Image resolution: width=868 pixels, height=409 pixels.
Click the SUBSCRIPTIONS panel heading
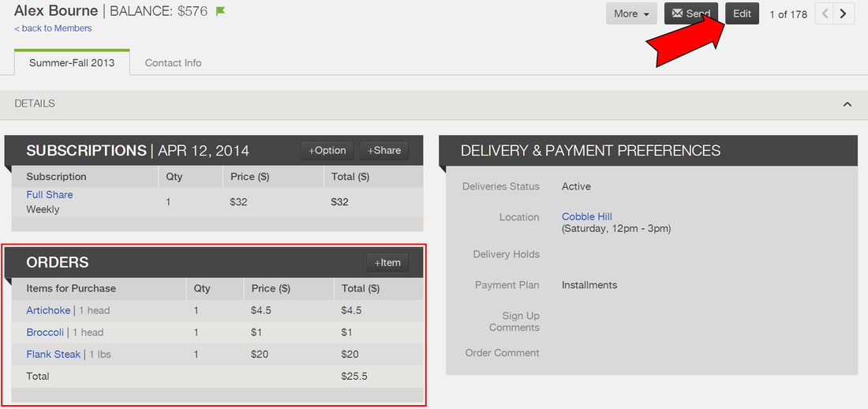point(86,151)
